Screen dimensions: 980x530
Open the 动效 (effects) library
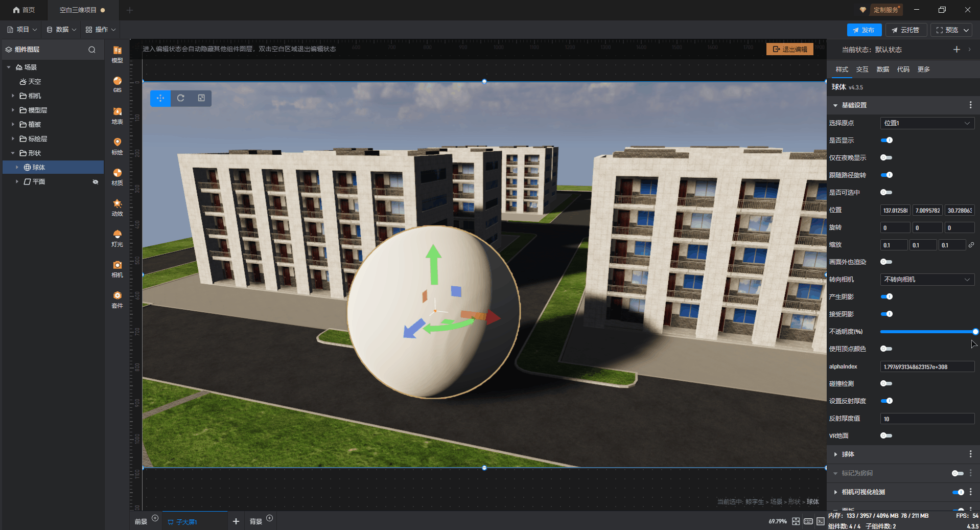[117, 208]
